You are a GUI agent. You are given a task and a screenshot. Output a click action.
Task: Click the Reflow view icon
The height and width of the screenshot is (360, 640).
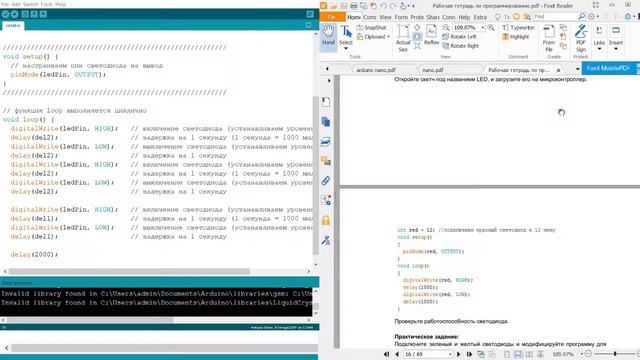point(431,35)
